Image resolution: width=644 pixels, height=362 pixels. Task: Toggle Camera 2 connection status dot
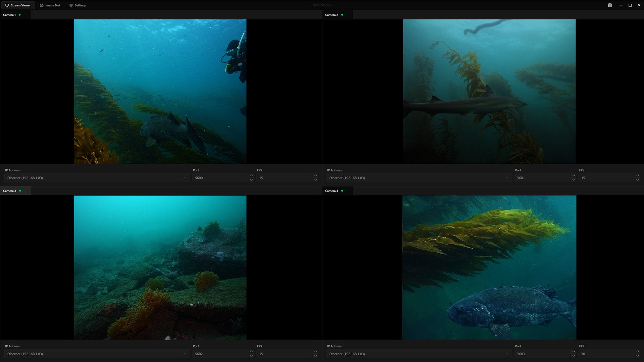coord(342,14)
